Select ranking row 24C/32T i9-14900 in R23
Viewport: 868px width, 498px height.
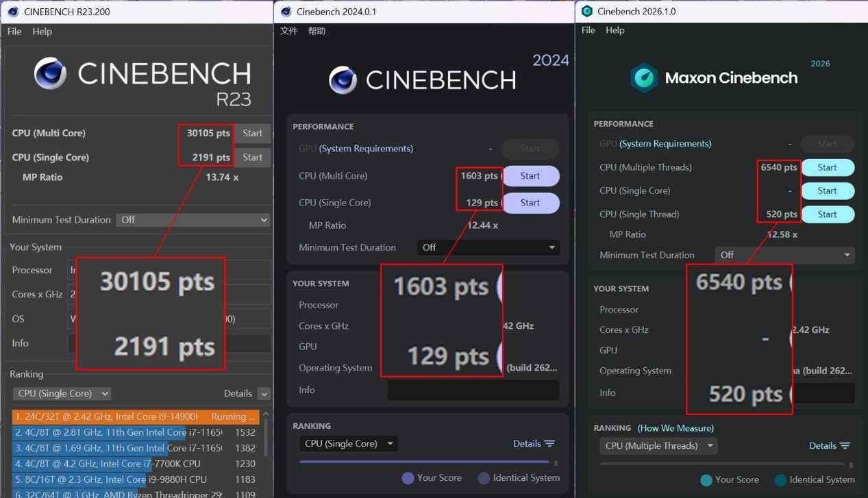pos(136,416)
